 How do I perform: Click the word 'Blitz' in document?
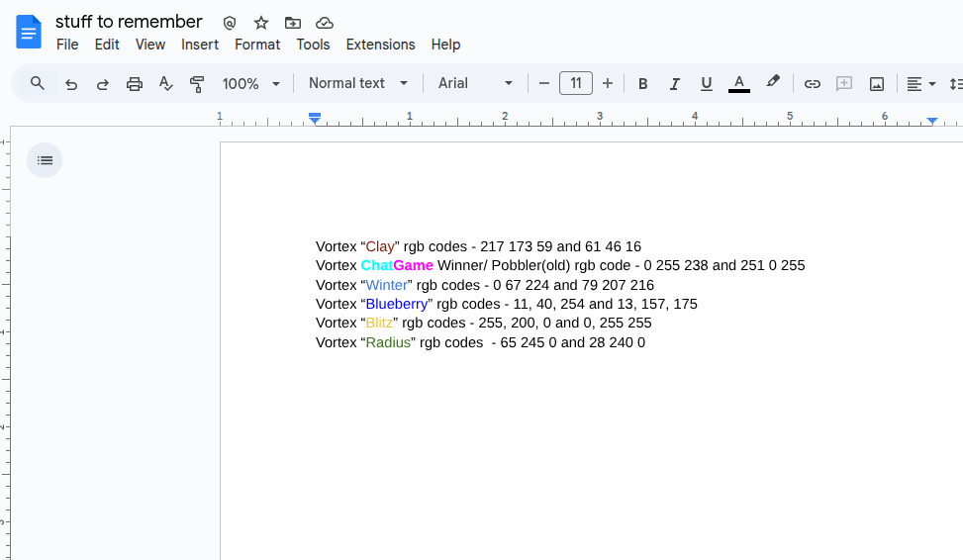point(379,323)
